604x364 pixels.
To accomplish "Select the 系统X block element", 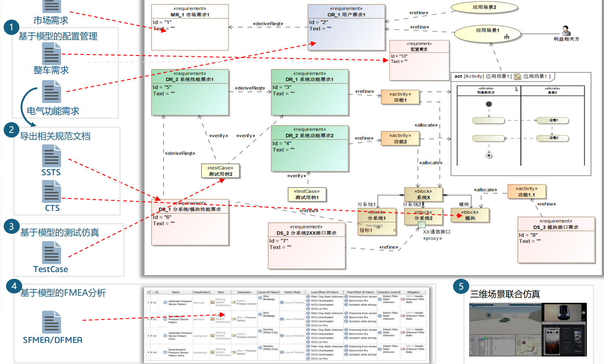I will point(423,195).
